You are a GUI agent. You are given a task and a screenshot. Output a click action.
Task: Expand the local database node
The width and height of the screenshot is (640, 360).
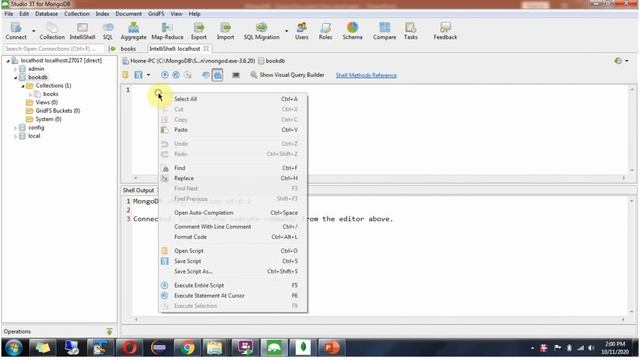(x=16, y=136)
